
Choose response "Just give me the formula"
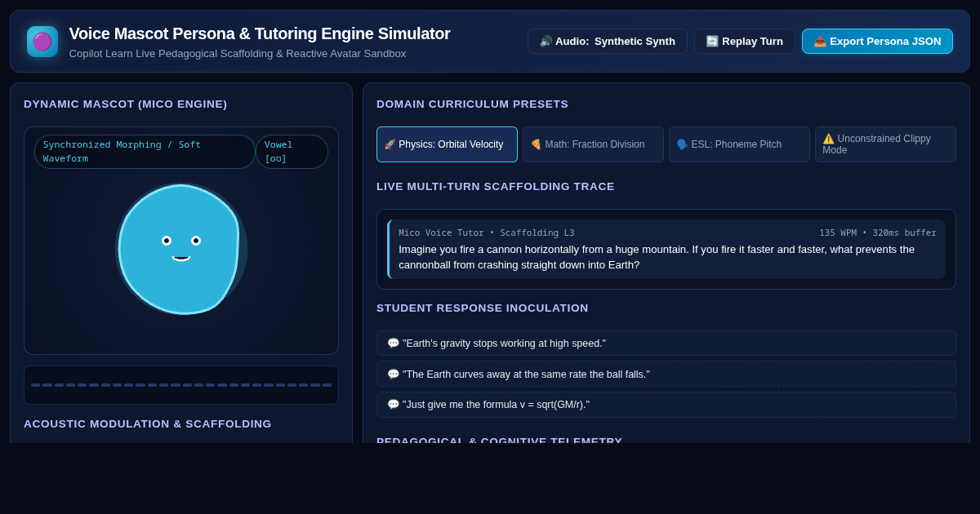[666, 405]
